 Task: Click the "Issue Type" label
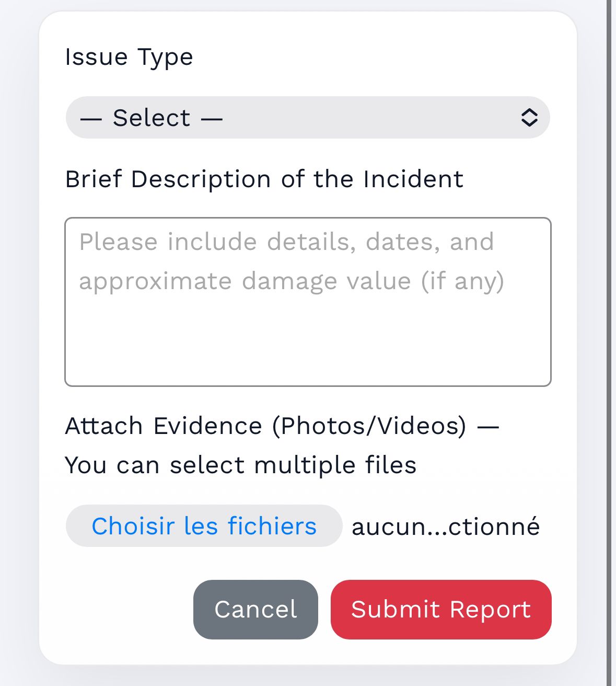[129, 57]
